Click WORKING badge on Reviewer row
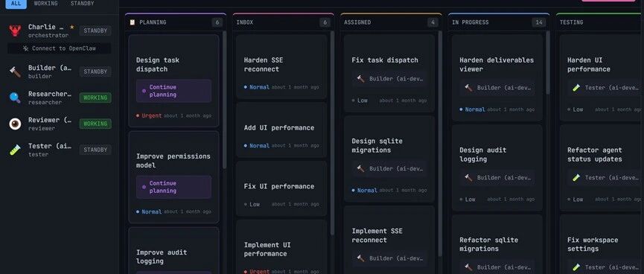Screen dimensions: 644x274 [95, 124]
